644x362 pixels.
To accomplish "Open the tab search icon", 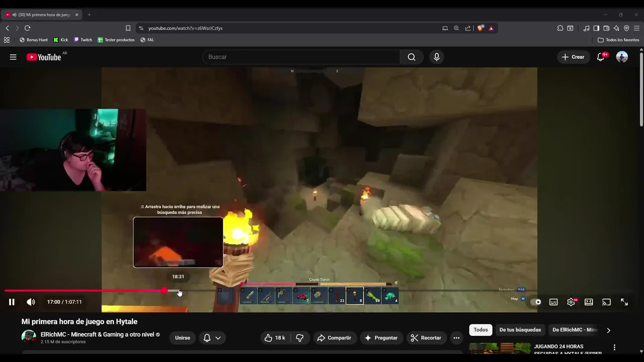I will click(x=570, y=28).
